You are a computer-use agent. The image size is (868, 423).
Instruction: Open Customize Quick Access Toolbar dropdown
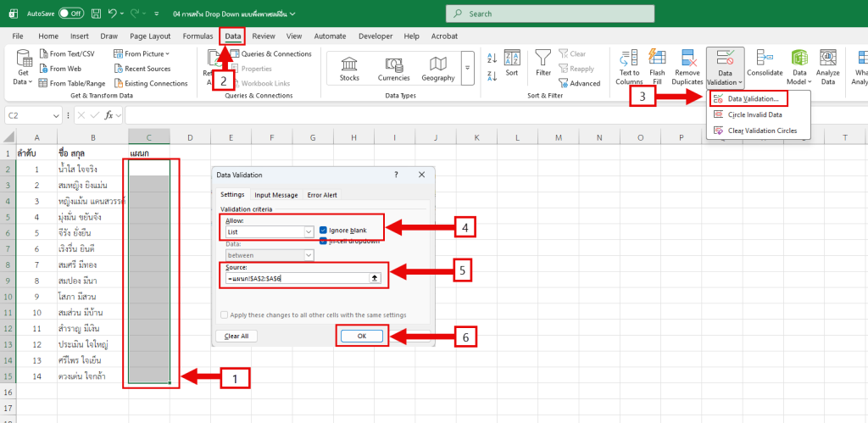click(x=157, y=14)
